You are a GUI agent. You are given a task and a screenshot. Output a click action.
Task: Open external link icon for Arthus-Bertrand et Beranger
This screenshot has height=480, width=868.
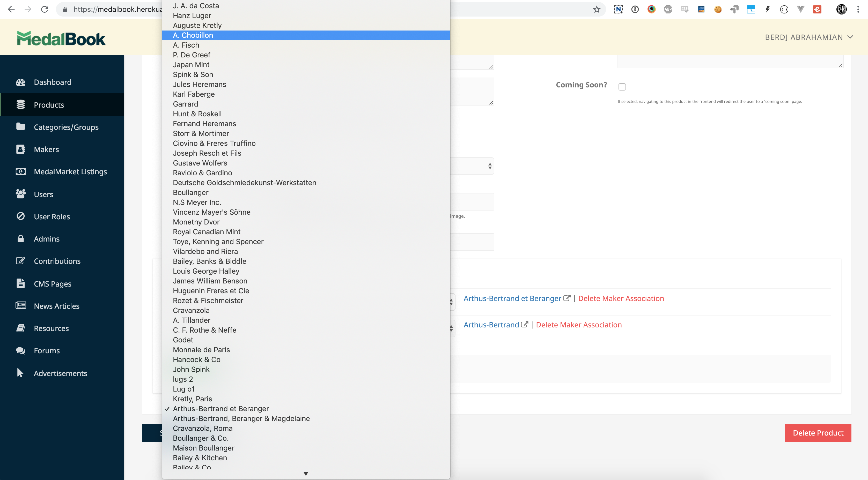tap(567, 298)
